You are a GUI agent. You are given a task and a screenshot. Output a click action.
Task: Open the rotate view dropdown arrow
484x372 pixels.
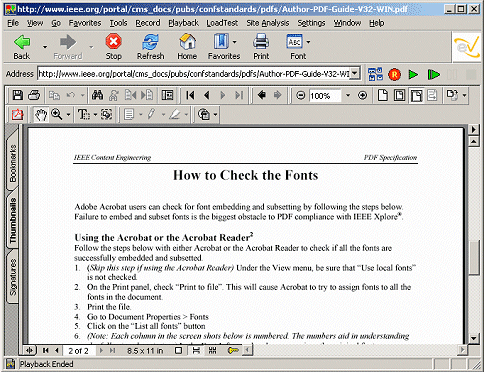coord(465,96)
